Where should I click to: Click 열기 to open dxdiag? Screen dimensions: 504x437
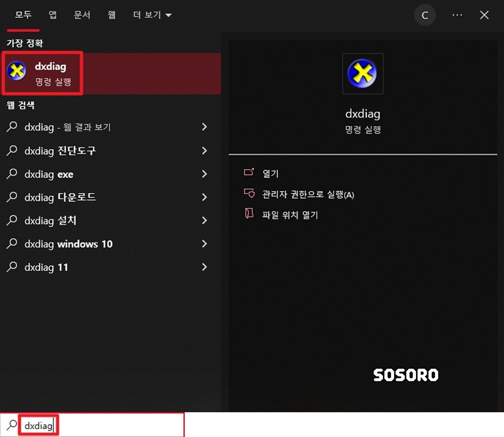pos(270,174)
